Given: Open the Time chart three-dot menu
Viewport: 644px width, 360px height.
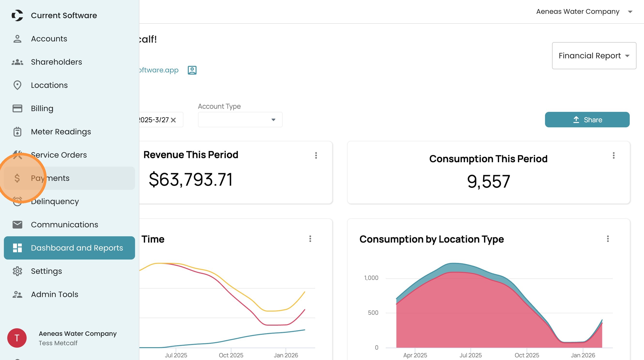Looking at the screenshot, I should tap(310, 239).
